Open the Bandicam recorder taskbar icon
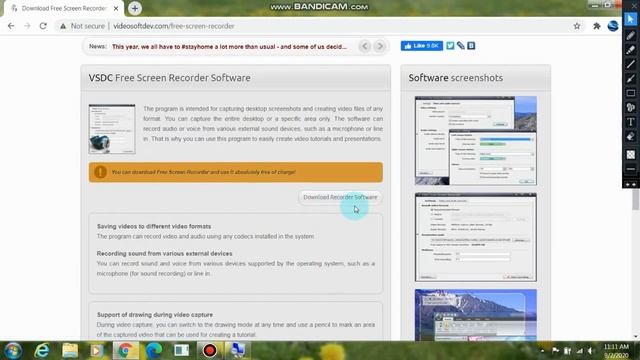This screenshot has height=360, width=640. (209, 351)
